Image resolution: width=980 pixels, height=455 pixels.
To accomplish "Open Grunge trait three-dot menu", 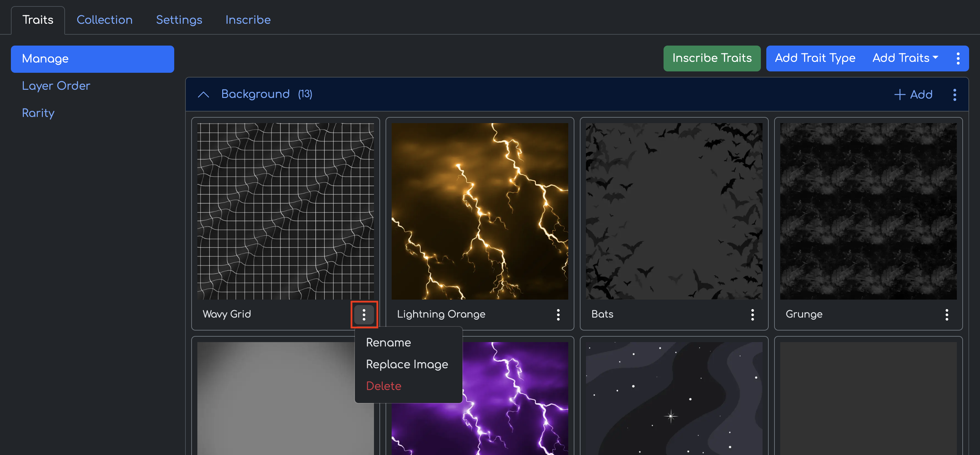I will 946,314.
